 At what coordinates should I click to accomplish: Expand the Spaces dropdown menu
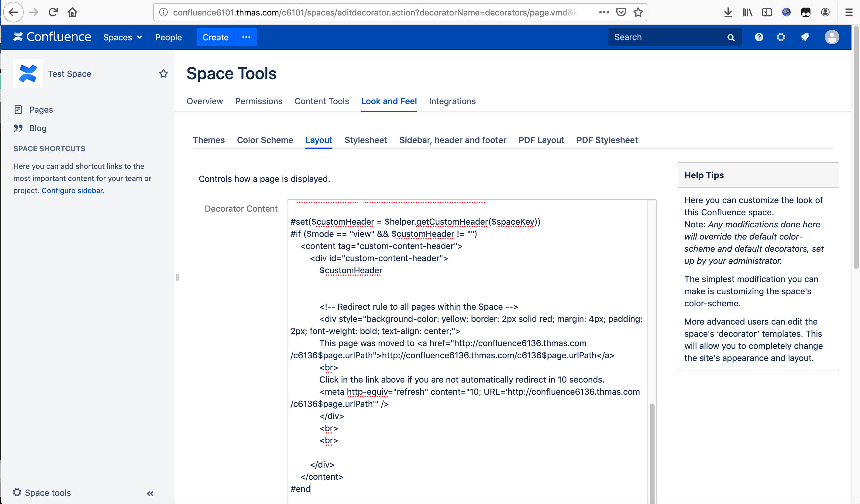(122, 38)
